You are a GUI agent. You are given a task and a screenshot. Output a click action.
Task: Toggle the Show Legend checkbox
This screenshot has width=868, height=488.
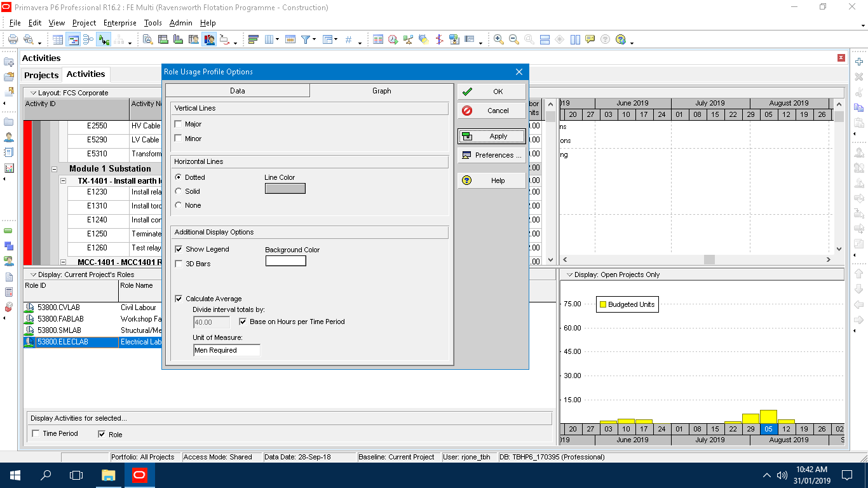tap(179, 249)
